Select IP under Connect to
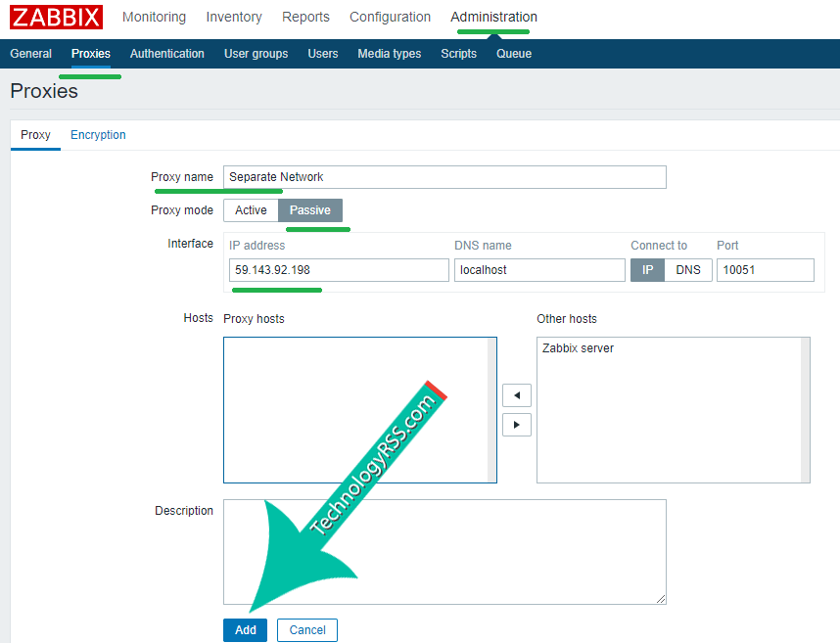 pyautogui.click(x=647, y=270)
